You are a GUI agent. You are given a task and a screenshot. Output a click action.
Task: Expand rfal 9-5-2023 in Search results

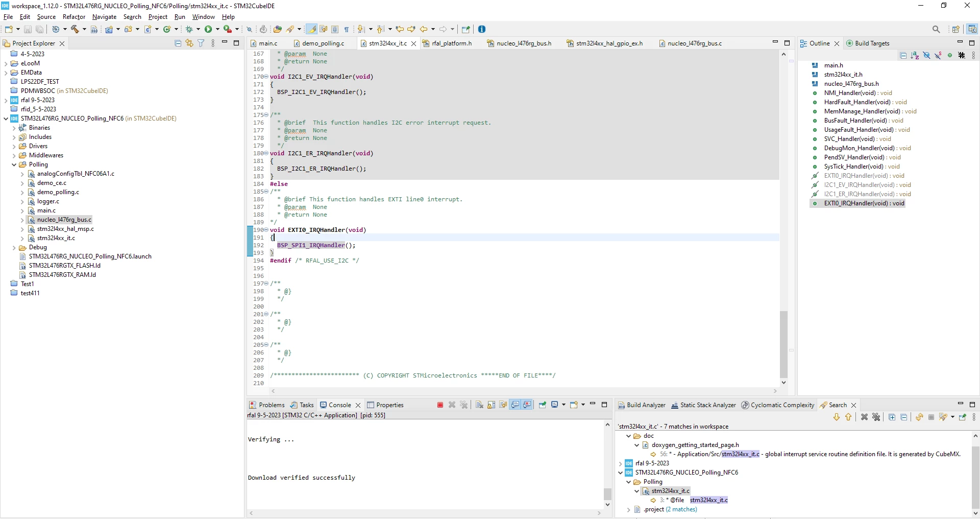[620, 464]
